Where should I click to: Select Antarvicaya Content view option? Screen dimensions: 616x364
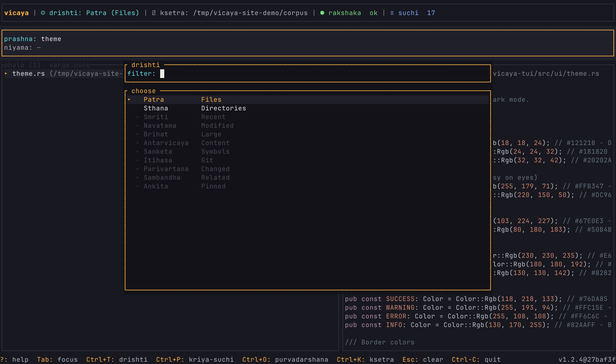click(308, 143)
